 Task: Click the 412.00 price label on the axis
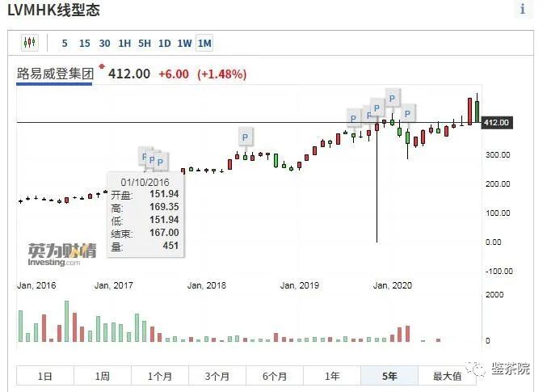(495, 123)
